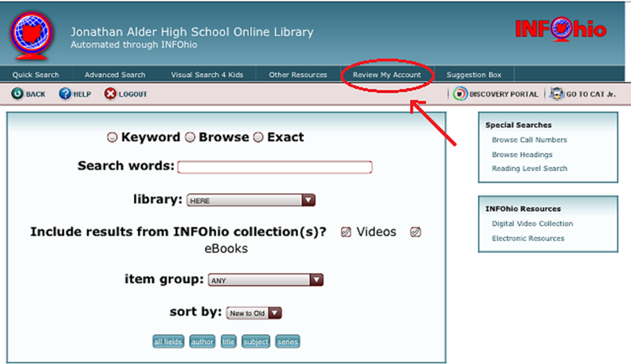This screenshot has width=631, height=364.
Task: Open Electronic Resources link
Action: click(528, 238)
